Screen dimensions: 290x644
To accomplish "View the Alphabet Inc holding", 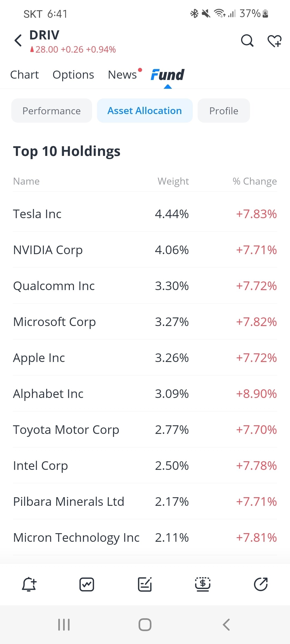I will (145, 394).
